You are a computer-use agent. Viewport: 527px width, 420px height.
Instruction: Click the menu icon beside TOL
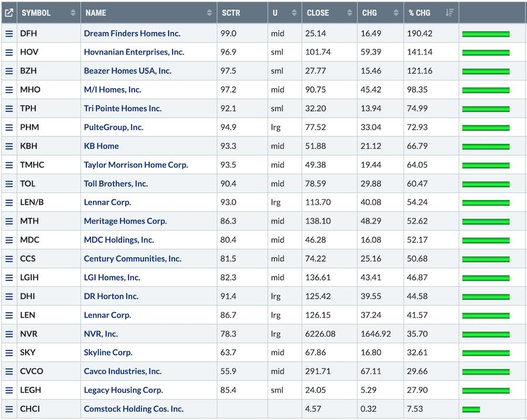pyautogui.click(x=9, y=184)
